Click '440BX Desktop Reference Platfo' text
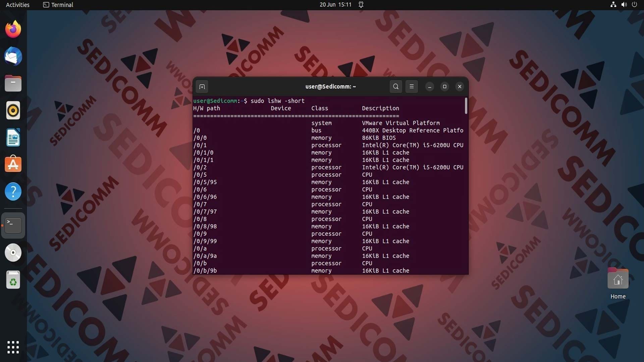The height and width of the screenshot is (362, 644). (x=413, y=130)
